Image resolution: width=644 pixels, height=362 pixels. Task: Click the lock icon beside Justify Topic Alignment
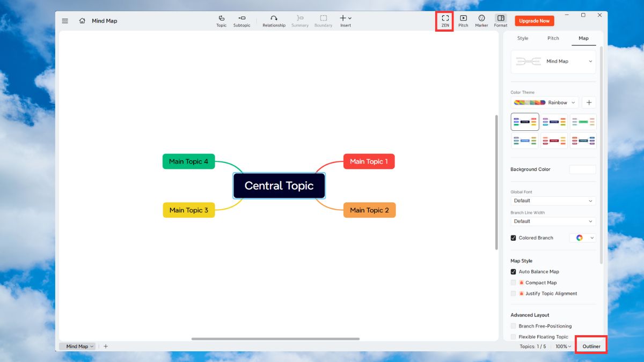click(521, 293)
